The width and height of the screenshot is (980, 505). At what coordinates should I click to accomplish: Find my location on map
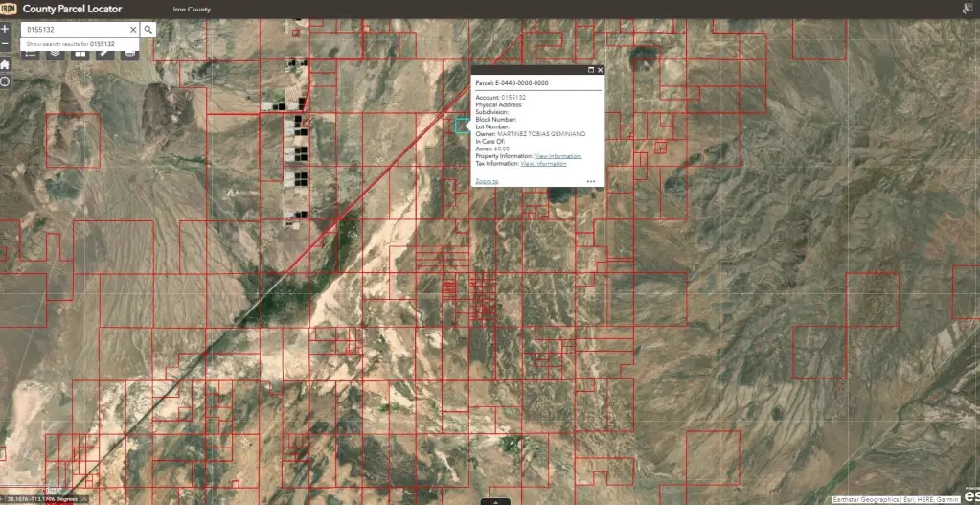(5, 81)
